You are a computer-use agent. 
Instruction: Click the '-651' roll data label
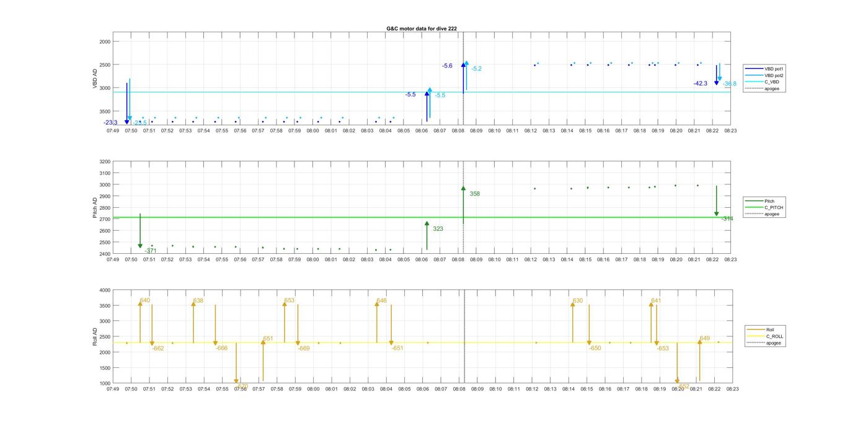click(x=397, y=348)
